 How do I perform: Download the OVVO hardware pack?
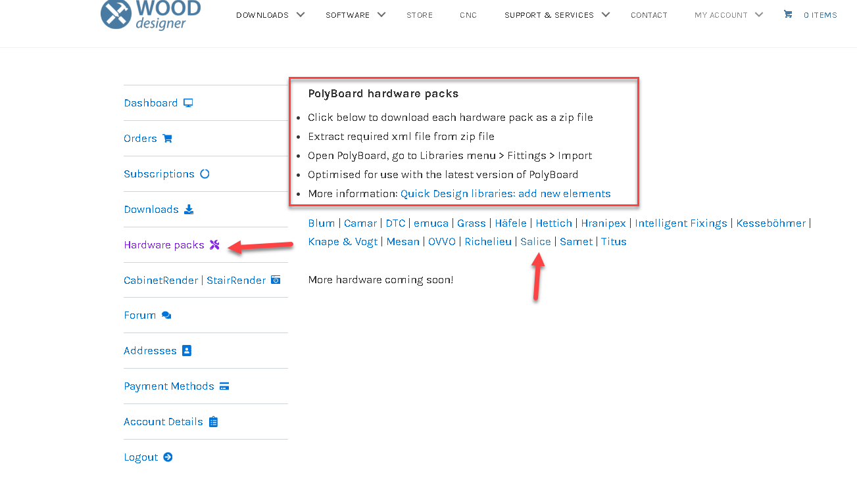click(x=442, y=242)
